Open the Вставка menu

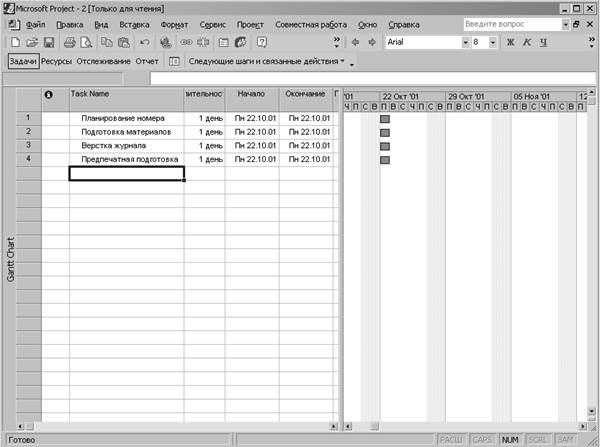[134, 24]
